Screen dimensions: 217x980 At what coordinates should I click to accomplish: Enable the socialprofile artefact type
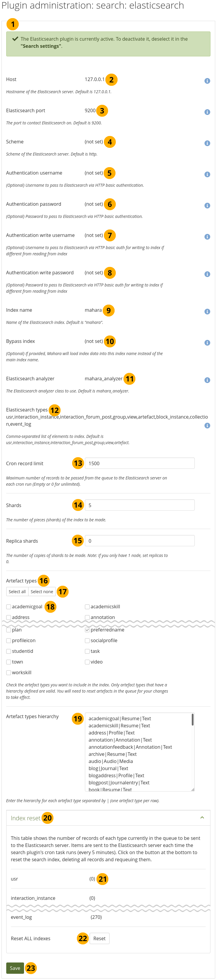(87, 641)
